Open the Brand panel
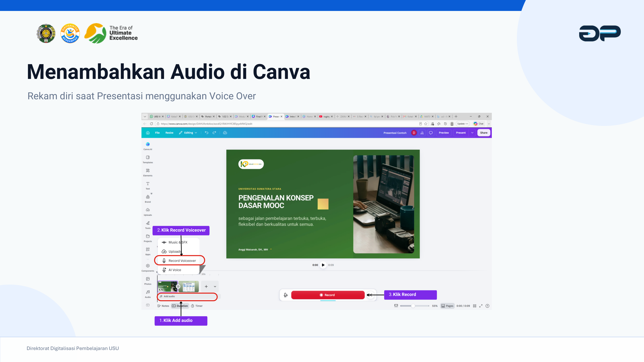The width and height of the screenshot is (644, 362). (x=148, y=199)
